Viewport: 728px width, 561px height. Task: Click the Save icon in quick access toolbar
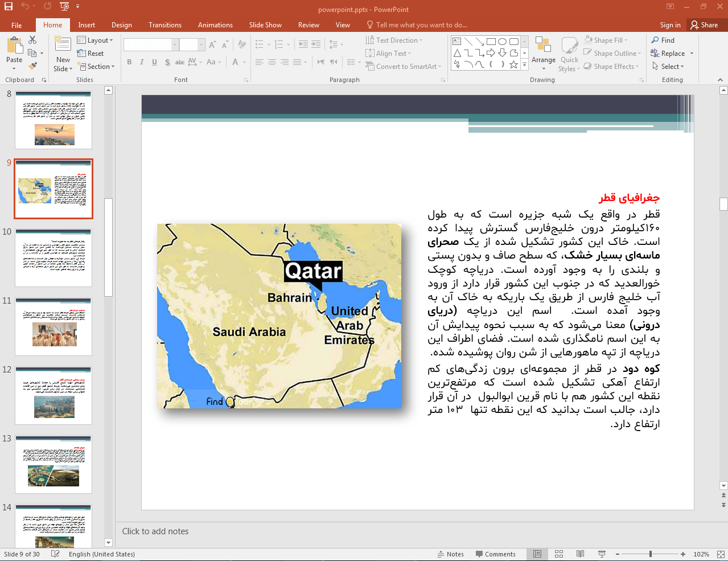(x=9, y=6)
